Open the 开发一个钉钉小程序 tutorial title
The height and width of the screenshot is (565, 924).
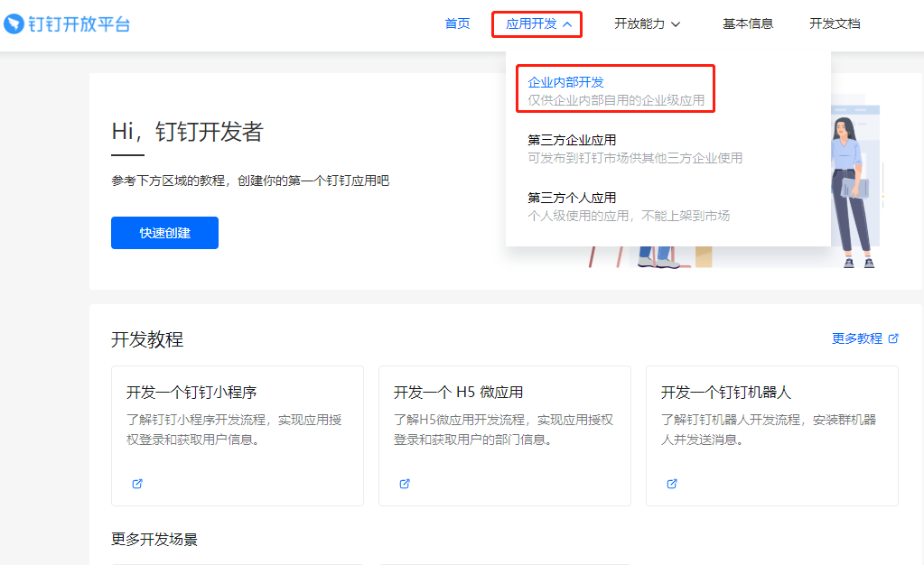pyautogui.click(x=191, y=393)
